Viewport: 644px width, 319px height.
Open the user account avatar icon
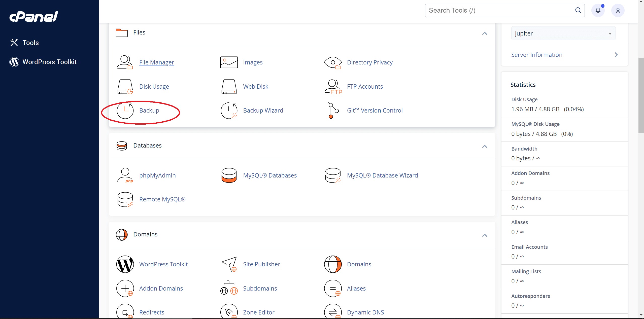tap(618, 10)
